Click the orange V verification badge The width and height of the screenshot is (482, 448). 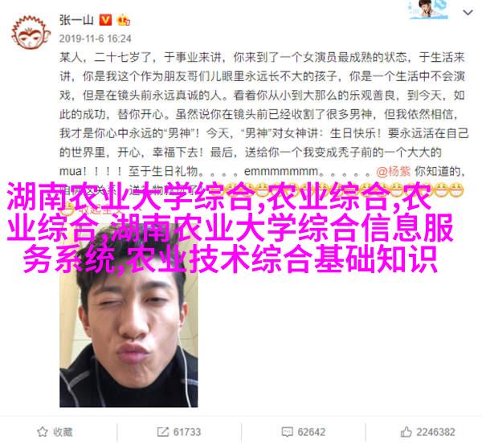point(105,20)
